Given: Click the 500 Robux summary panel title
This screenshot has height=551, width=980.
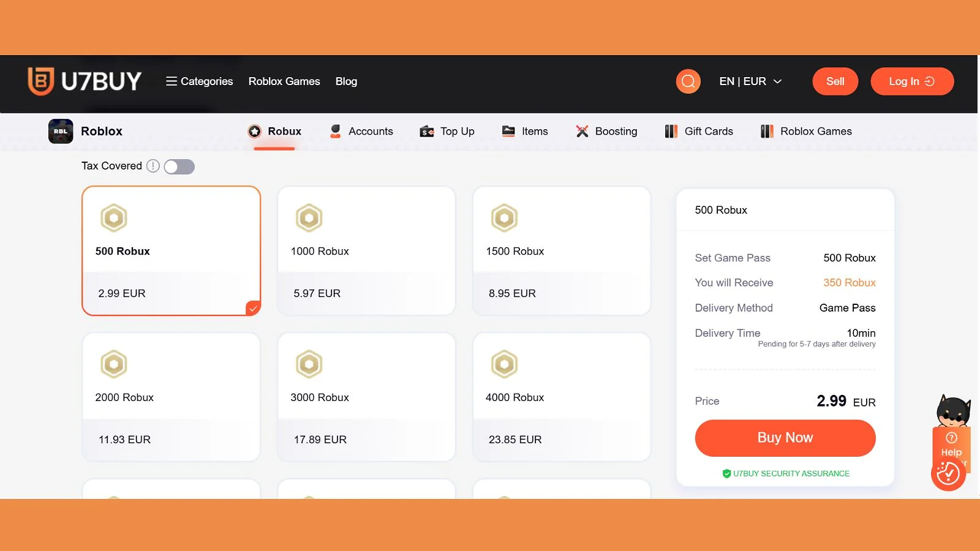Looking at the screenshot, I should click(x=721, y=210).
